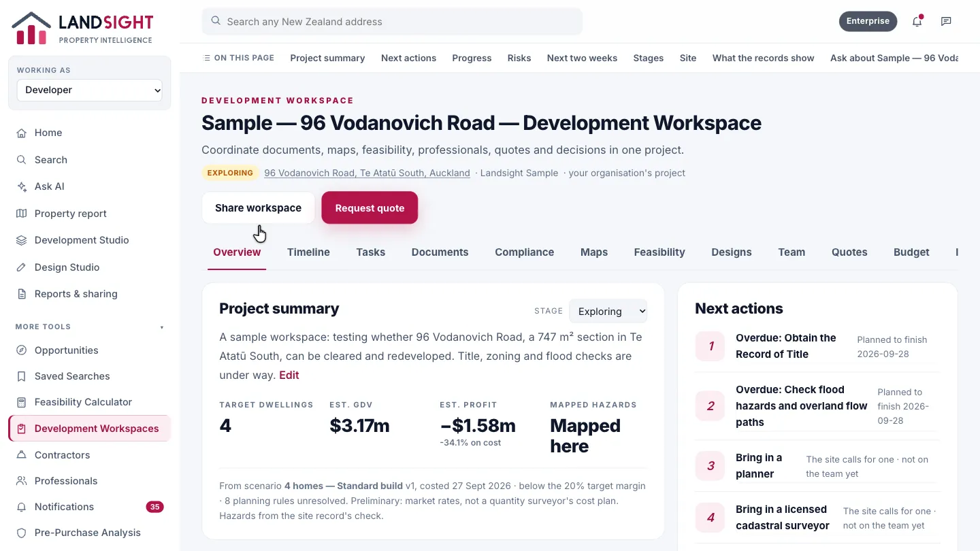Click the Enterprise plan badge
This screenshot has width=980, height=551.
[868, 21]
